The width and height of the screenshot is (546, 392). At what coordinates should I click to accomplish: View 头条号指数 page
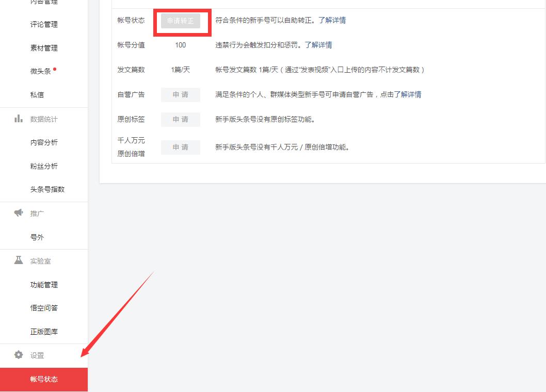pos(47,189)
